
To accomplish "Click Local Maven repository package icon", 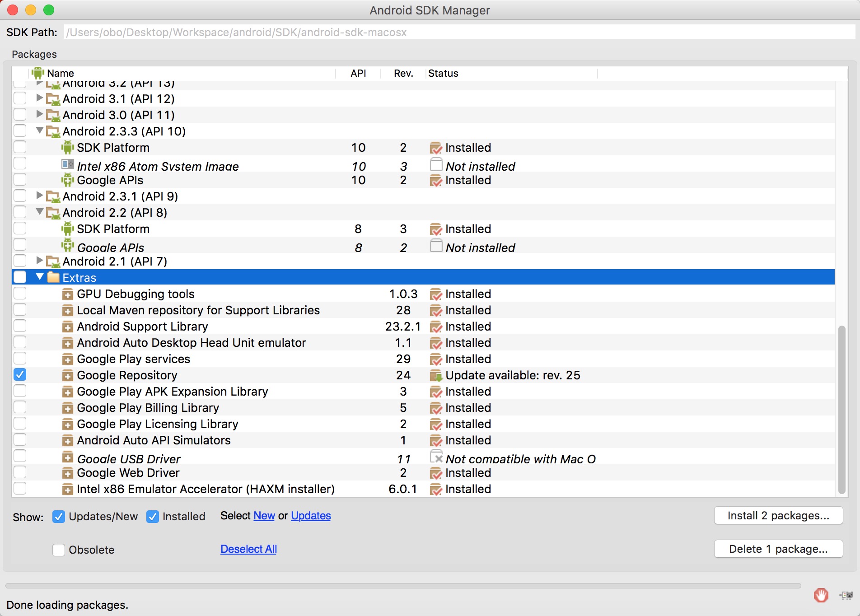I will (67, 311).
